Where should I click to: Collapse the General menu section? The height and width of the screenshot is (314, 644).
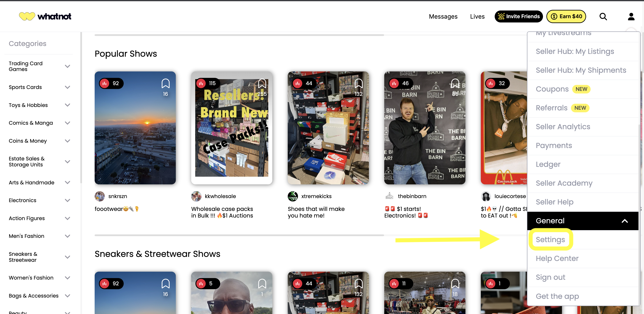click(582, 221)
